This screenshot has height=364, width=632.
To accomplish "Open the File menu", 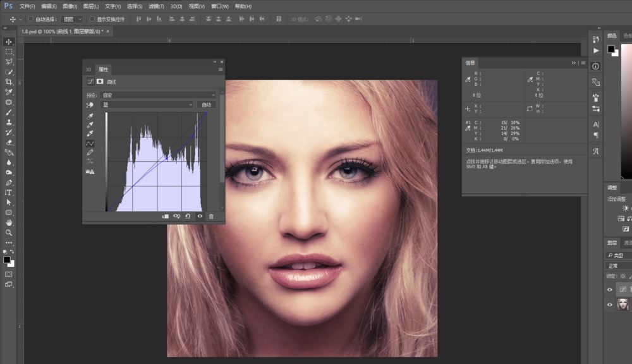I will pos(27,6).
